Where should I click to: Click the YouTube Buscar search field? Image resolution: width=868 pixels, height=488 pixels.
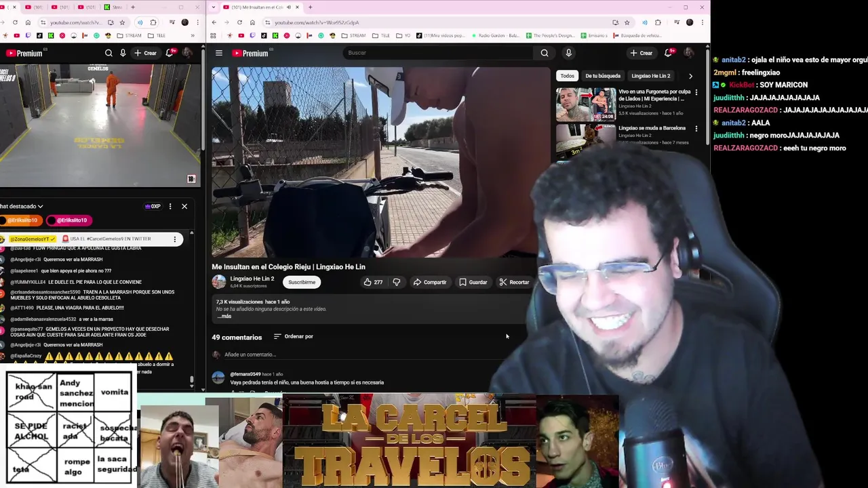click(439, 53)
